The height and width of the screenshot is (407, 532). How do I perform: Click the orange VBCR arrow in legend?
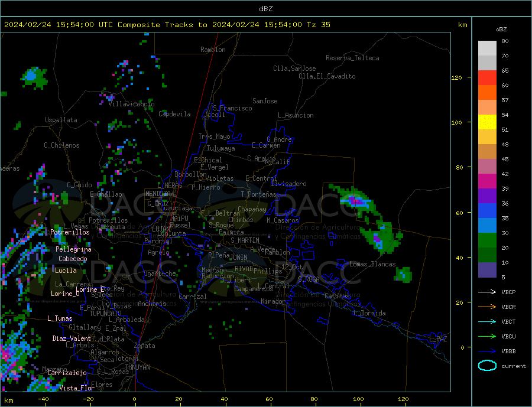pyautogui.click(x=487, y=307)
